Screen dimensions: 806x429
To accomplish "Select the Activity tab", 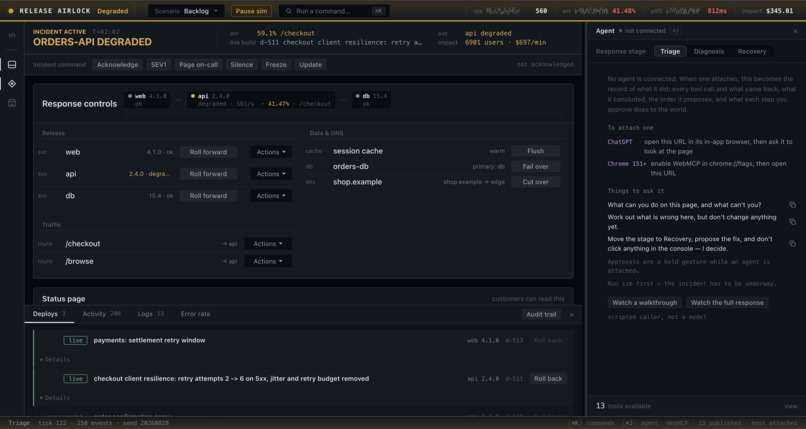I will tap(101, 314).
